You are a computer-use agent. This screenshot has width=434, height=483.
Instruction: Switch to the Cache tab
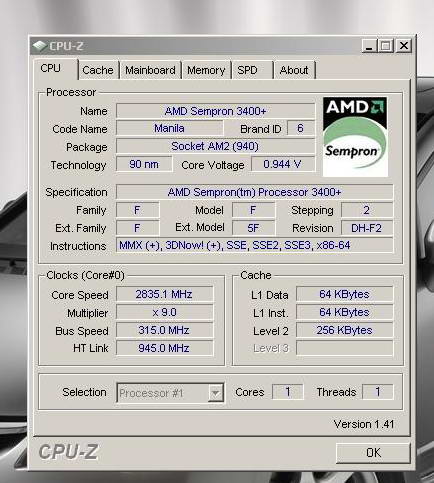(x=98, y=70)
